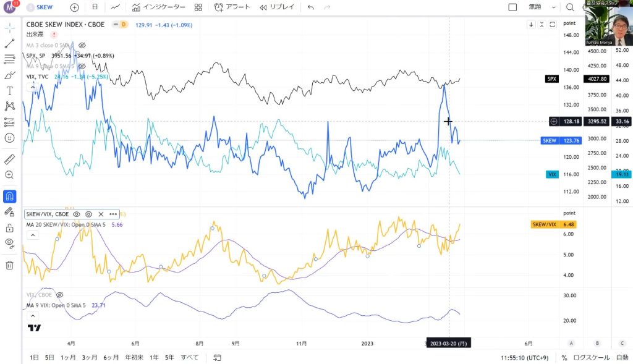Select the 年初来 year-to-date range
The width and height of the screenshot is (633, 364).
(x=134, y=358)
